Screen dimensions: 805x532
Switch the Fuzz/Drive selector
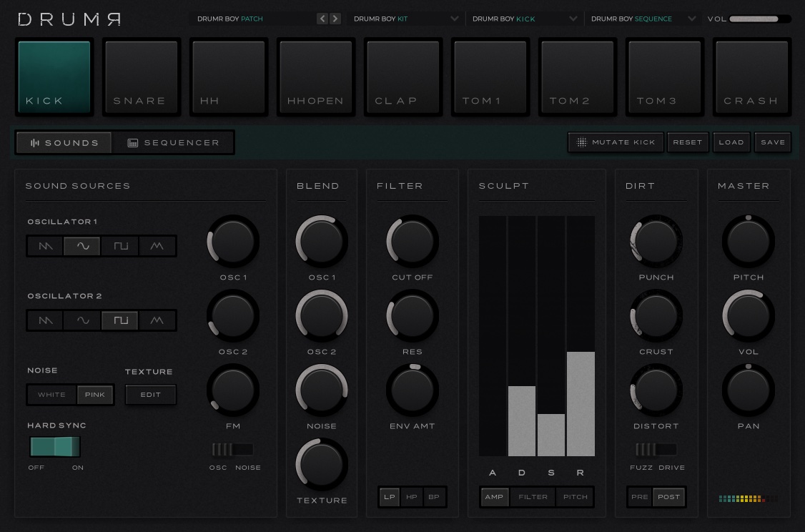[x=656, y=449]
